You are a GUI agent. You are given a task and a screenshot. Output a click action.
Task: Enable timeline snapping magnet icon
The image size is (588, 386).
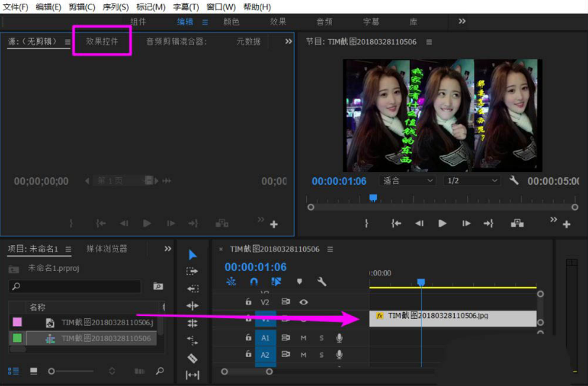(254, 282)
